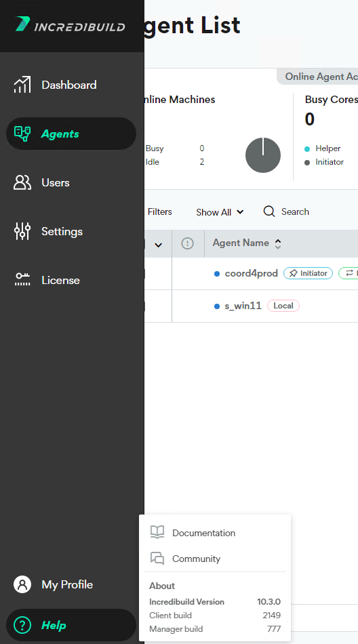
Task: Click the Idle machines count row
Action: (x=175, y=162)
